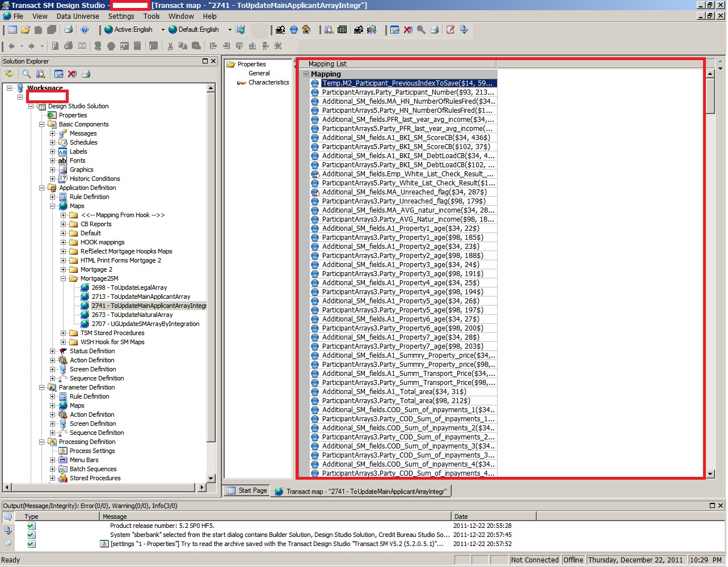Expand the Messages tree node
Viewport: 728px width, 567px height.
(x=53, y=133)
